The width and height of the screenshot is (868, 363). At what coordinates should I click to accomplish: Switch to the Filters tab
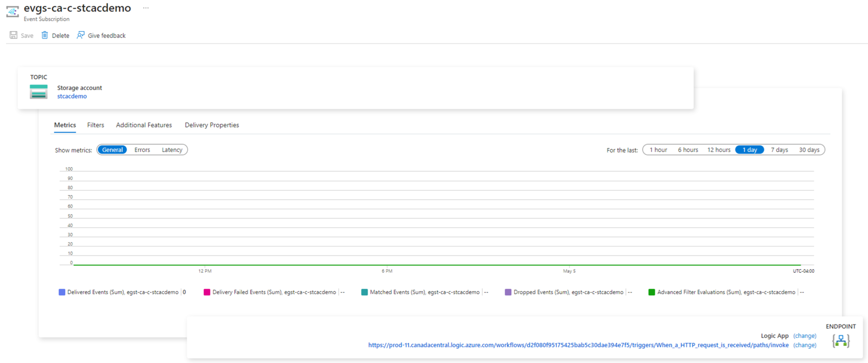(x=95, y=125)
